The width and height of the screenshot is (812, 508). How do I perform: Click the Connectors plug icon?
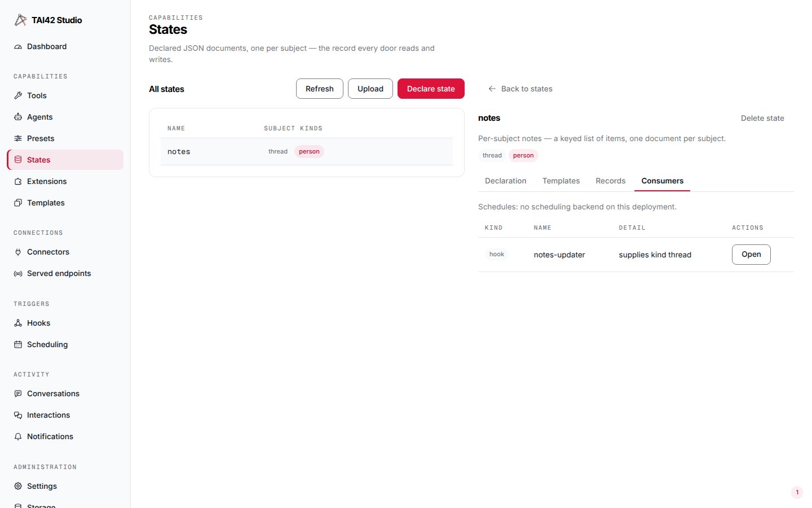(x=18, y=252)
